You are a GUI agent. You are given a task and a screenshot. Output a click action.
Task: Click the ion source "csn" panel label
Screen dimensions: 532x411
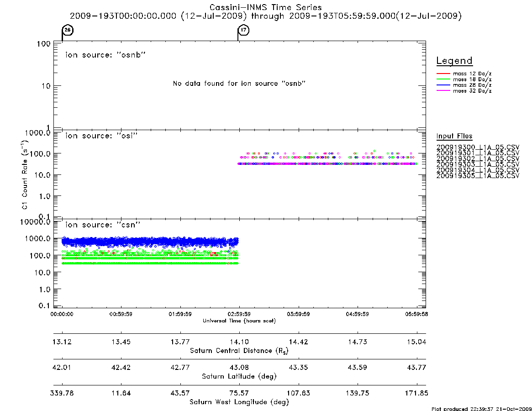coord(103,225)
